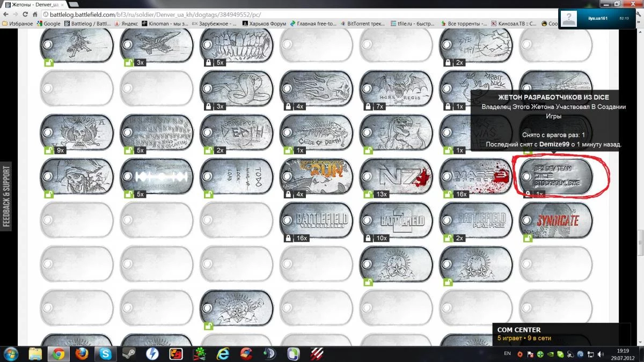Select the TODO placeholder dog tag
644x362 pixels.
click(236, 176)
